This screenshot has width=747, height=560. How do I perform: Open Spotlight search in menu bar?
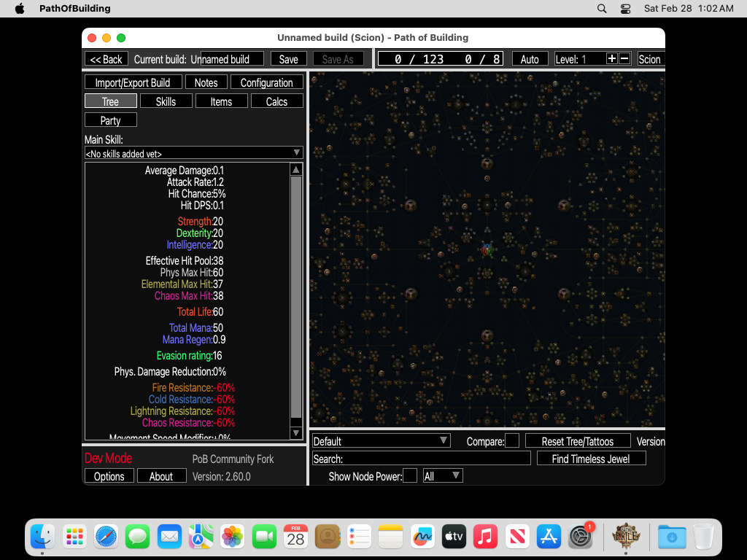coord(602,9)
